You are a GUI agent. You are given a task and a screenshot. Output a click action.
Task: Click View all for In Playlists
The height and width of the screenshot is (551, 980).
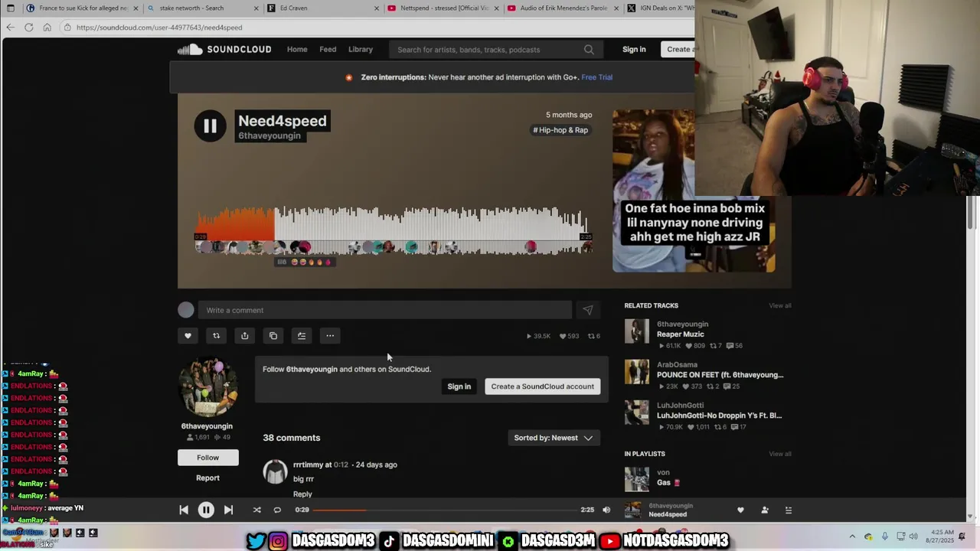pos(779,454)
